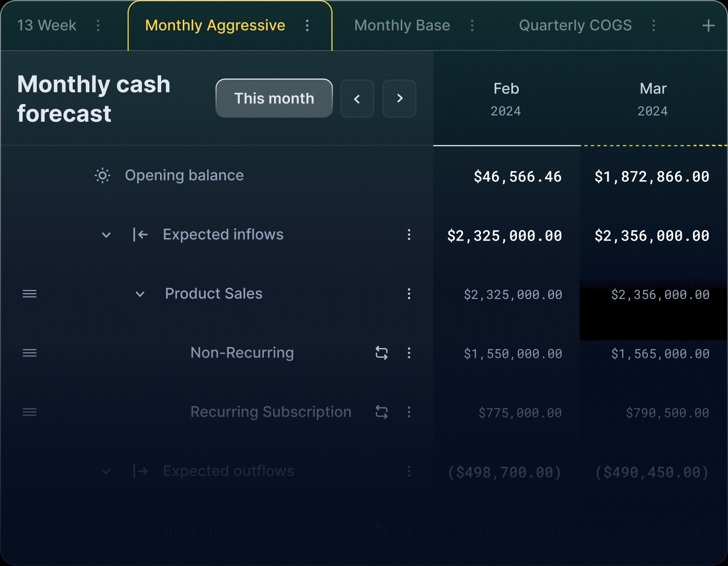The image size is (728, 566).
Task: Collapse the Expected inflows section
Action: click(x=106, y=235)
